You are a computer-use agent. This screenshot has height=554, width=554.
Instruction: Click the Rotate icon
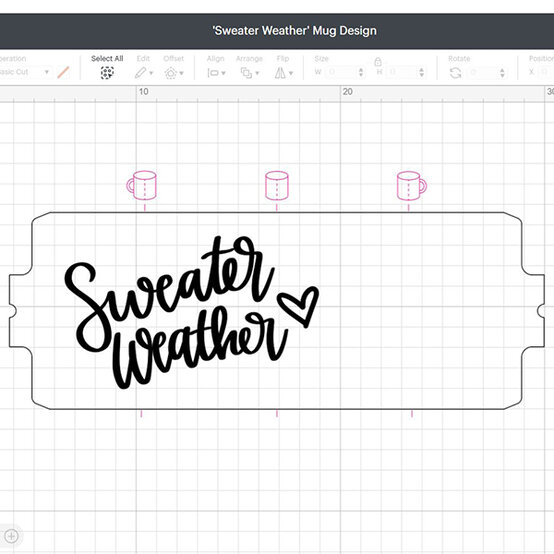tap(455, 73)
